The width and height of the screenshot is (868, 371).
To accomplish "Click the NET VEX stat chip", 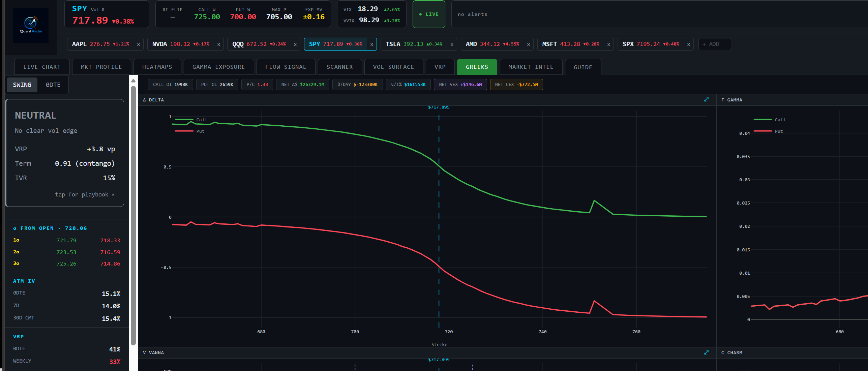I will [460, 85].
